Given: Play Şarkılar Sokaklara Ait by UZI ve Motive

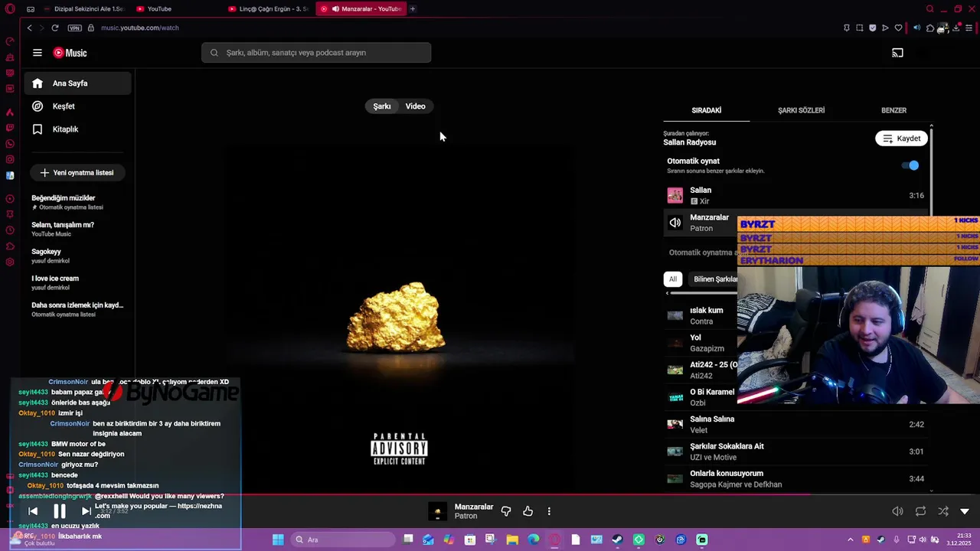Looking at the screenshot, I should pos(795,452).
